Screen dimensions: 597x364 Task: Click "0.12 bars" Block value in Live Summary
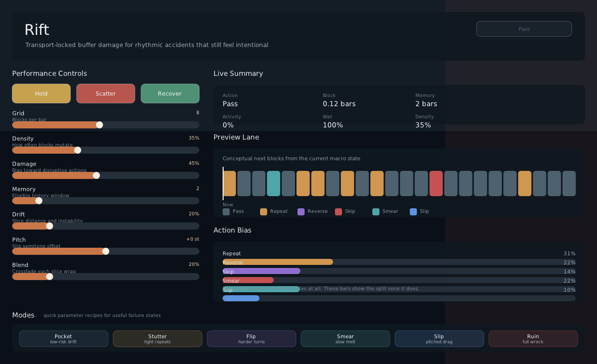pos(339,104)
